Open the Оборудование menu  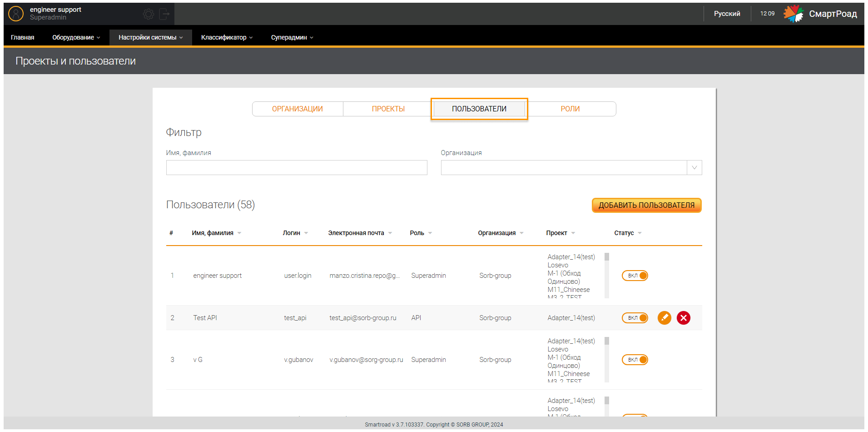point(76,37)
